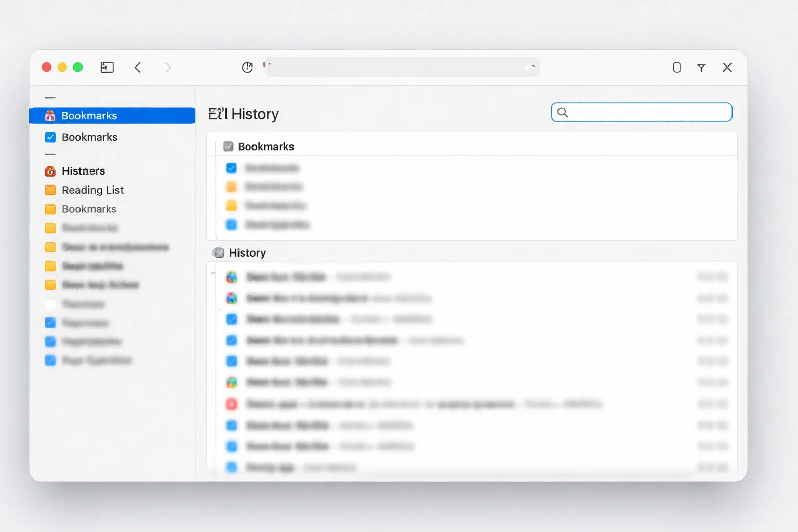Click the yellow minimize window button

[62, 67]
